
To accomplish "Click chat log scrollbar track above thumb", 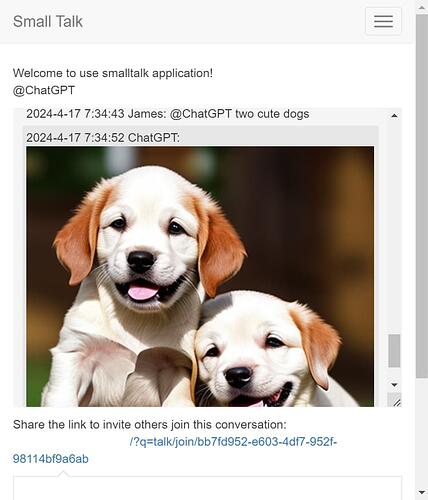I will tap(394, 227).
